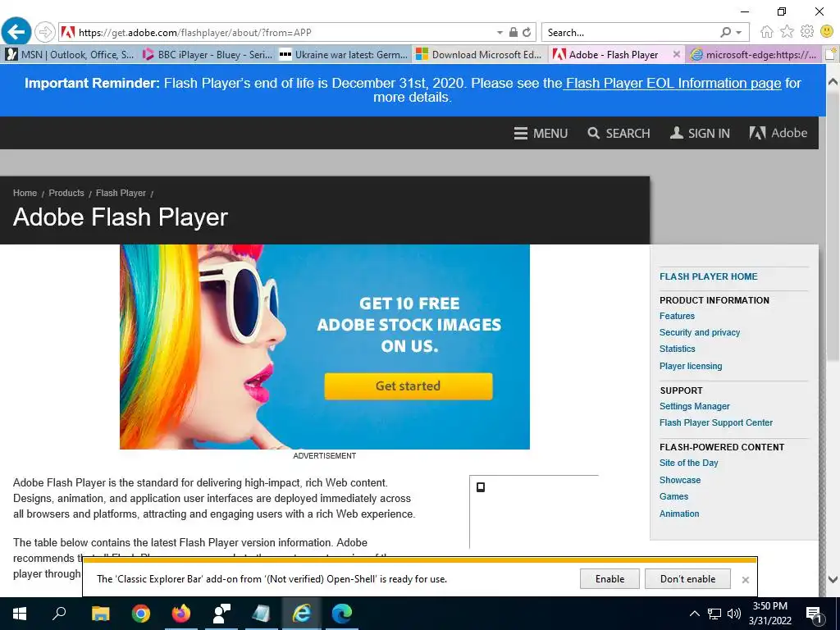Open the Features sidebar link
Viewport: 840px width, 630px height.
677,316
